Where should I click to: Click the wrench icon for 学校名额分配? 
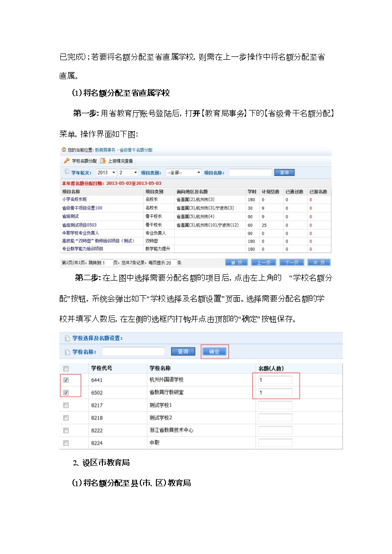click(x=66, y=161)
